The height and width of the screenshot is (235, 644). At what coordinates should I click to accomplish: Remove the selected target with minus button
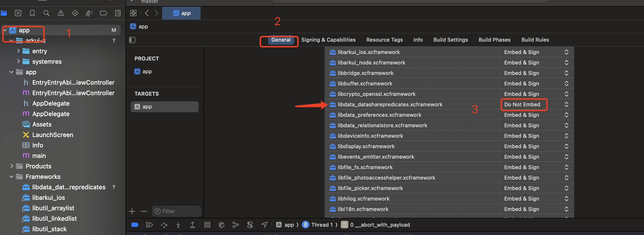pos(144,211)
